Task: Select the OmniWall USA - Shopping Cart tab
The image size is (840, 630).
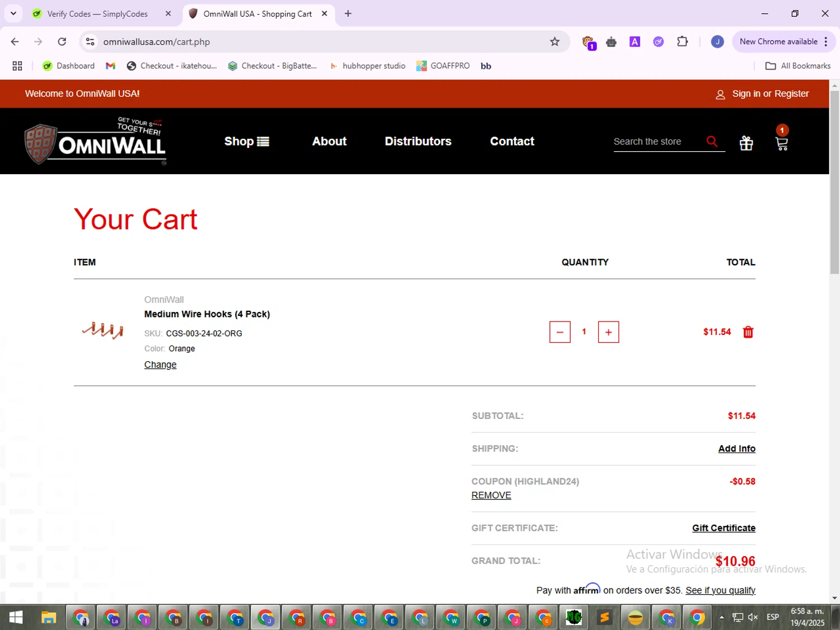Action: [x=258, y=14]
